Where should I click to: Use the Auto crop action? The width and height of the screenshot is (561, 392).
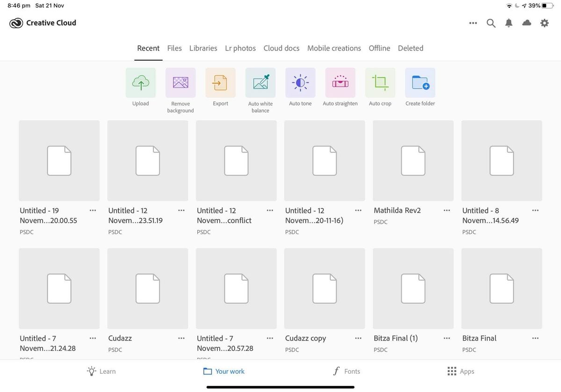click(380, 83)
